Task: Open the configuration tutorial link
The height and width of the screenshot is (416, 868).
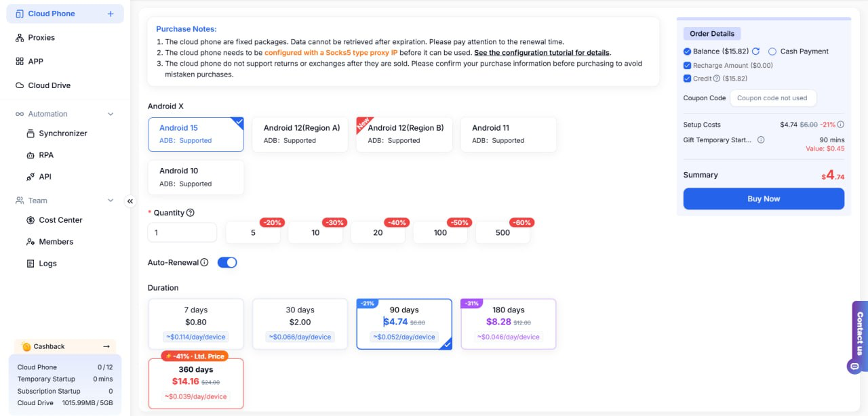Action: 542,52
